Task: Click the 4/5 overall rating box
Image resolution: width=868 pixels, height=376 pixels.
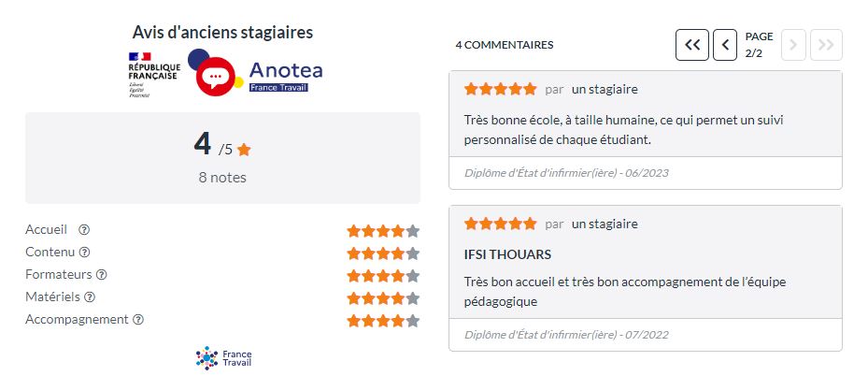Action: pyautogui.click(x=222, y=158)
